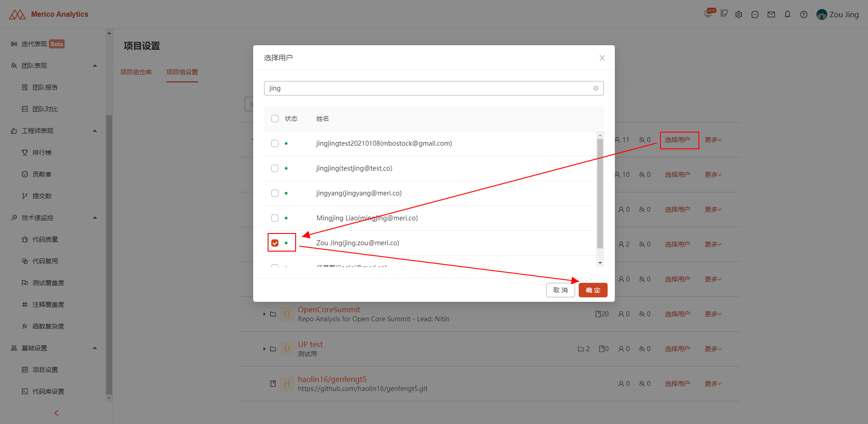Viewport: 868px width, 424px height.
Task: Click the 项目设置 page heading
Action: tap(142, 46)
